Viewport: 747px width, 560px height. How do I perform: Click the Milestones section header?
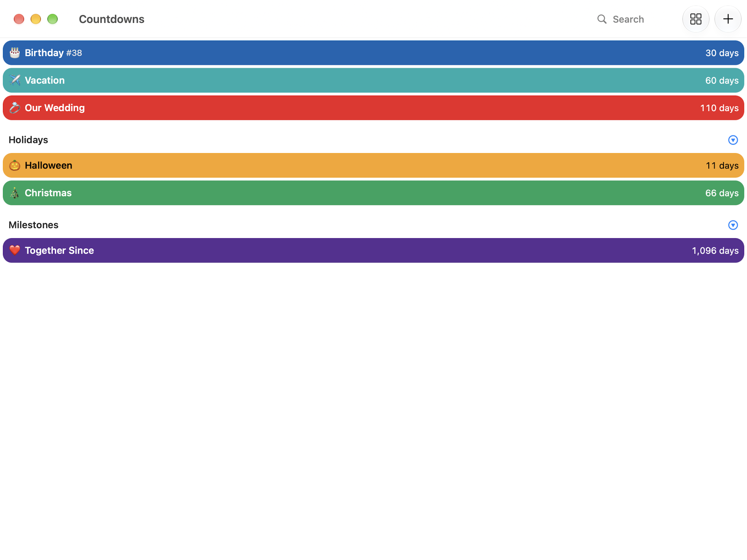click(34, 225)
